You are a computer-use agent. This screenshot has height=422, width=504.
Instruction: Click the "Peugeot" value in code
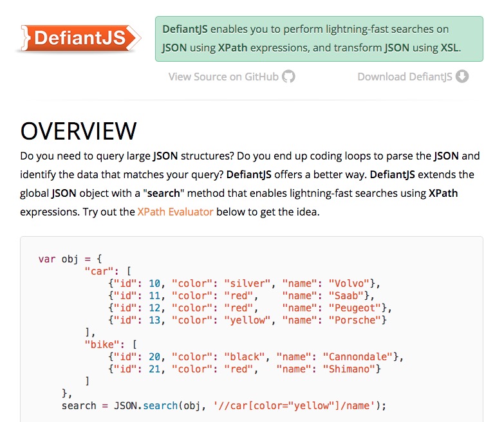pyautogui.click(x=355, y=307)
